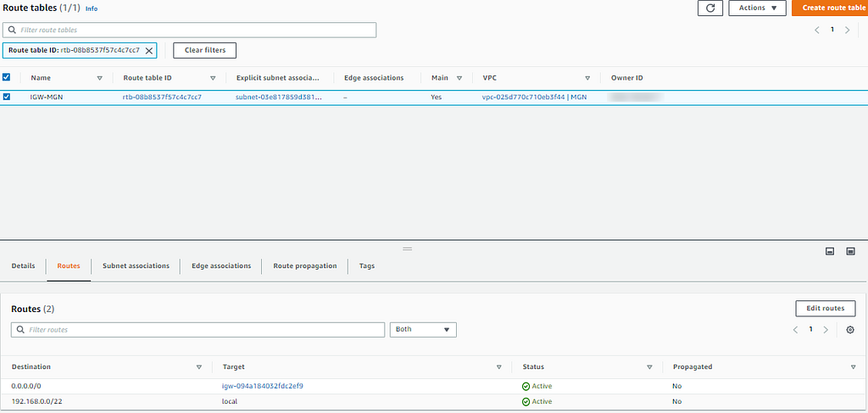
Task: Click Propagated No for 192.168.0.0/22 route
Action: pos(677,401)
